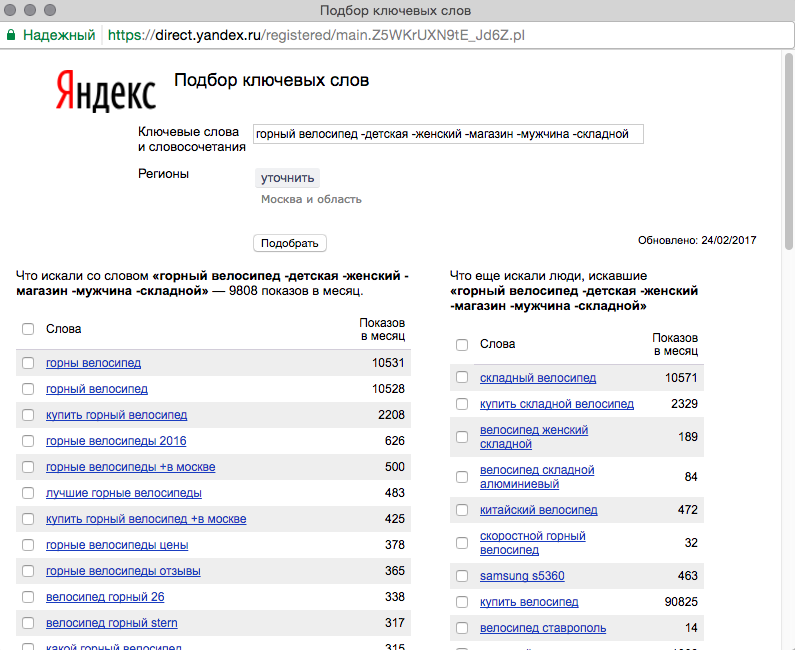Screen dimensions: 795x650
Task: Toggle checkbox for 'складный велосипед'
Action: (x=462, y=378)
